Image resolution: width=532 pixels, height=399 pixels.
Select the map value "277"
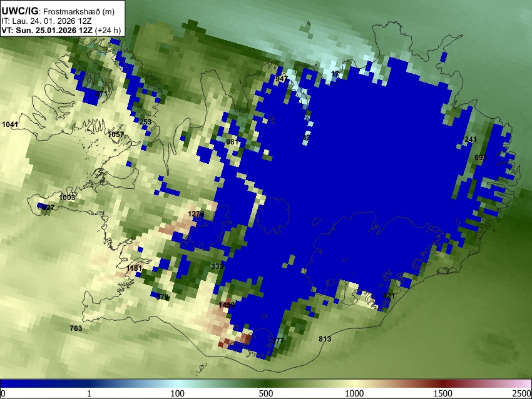click(278, 341)
